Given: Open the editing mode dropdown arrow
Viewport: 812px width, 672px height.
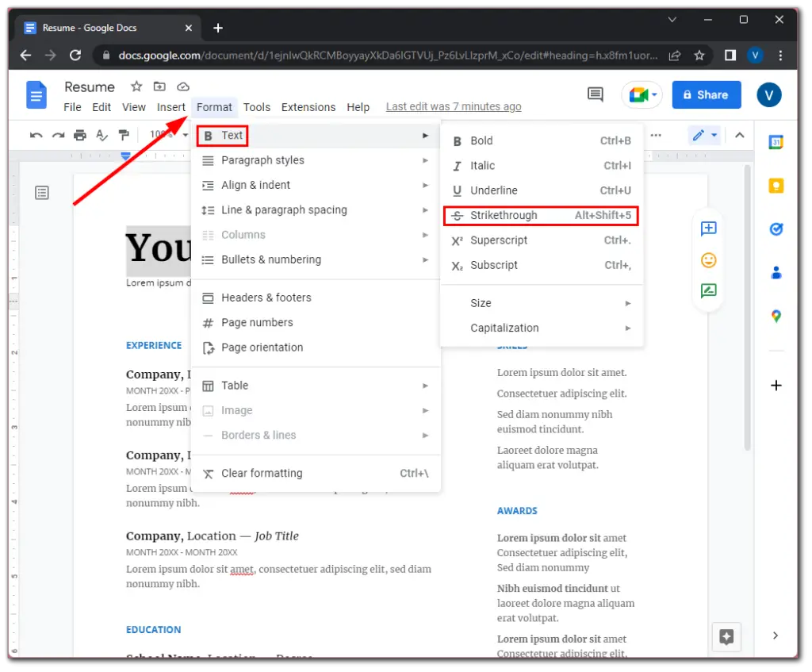Looking at the screenshot, I should click(713, 135).
